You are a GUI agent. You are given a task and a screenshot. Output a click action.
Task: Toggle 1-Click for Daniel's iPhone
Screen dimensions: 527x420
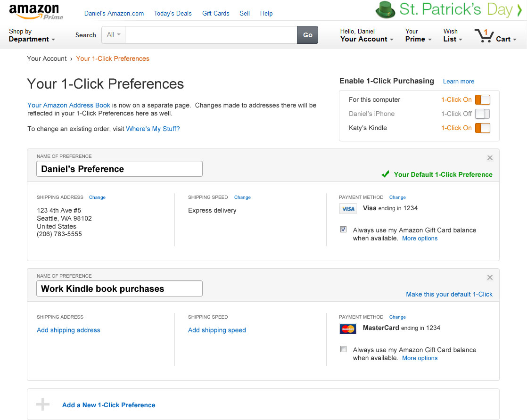[482, 114]
